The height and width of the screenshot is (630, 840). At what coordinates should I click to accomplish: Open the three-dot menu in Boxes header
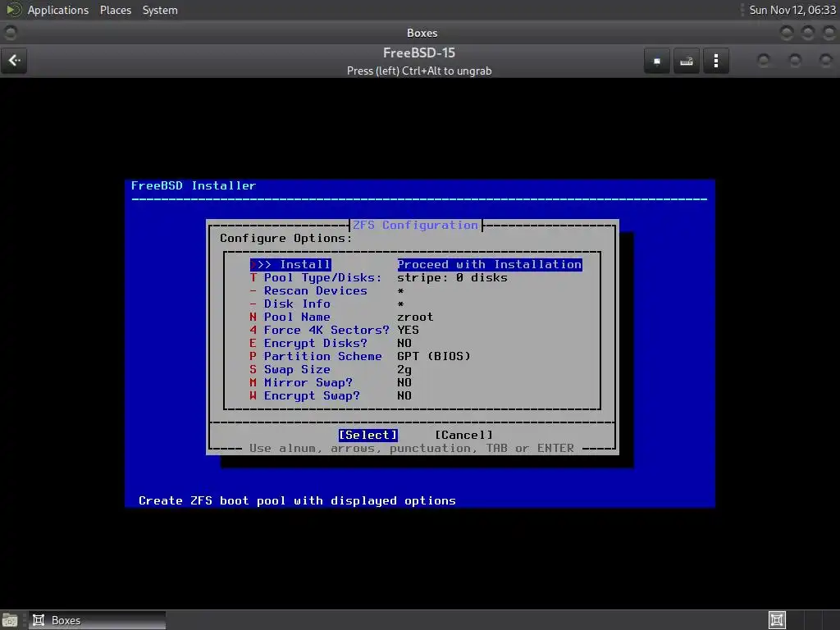pos(715,61)
